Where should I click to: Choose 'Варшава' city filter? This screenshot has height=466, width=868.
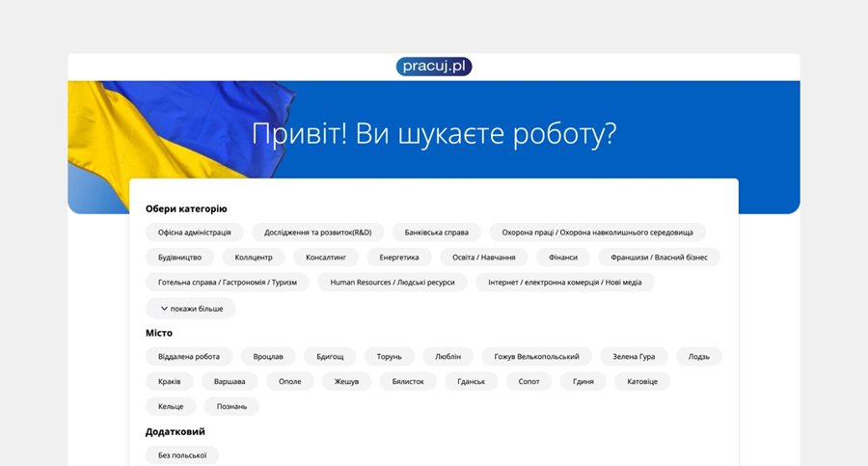(x=230, y=381)
